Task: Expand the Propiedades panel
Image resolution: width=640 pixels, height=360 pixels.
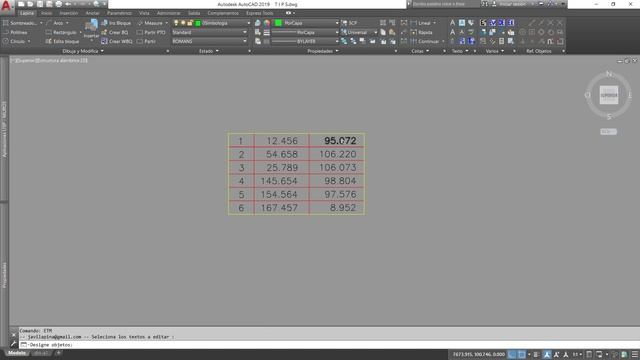Action: coord(323,51)
